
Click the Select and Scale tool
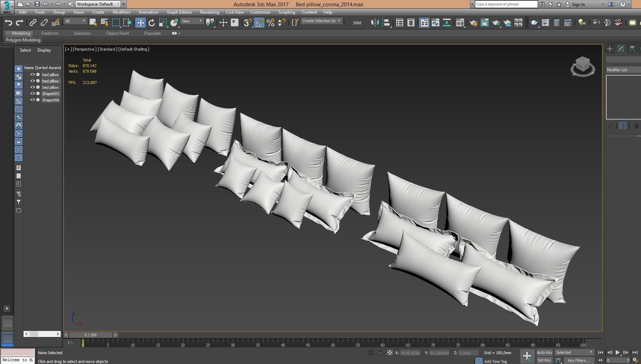tap(163, 23)
